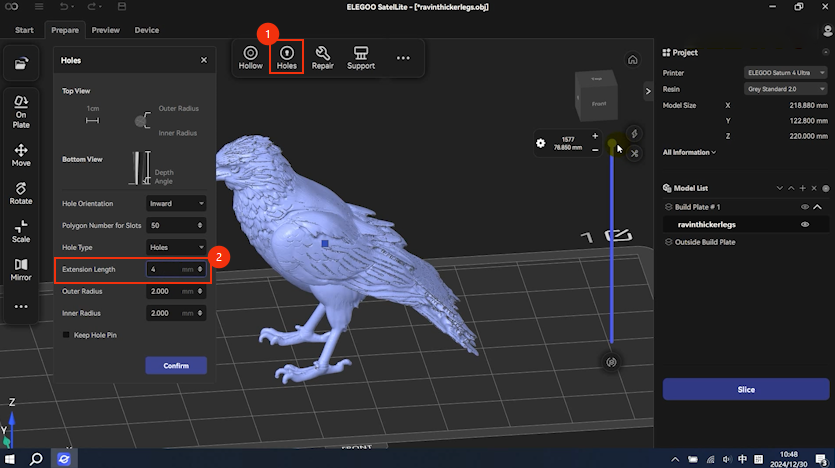
Task: Reset view with the home icon
Action: click(632, 60)
